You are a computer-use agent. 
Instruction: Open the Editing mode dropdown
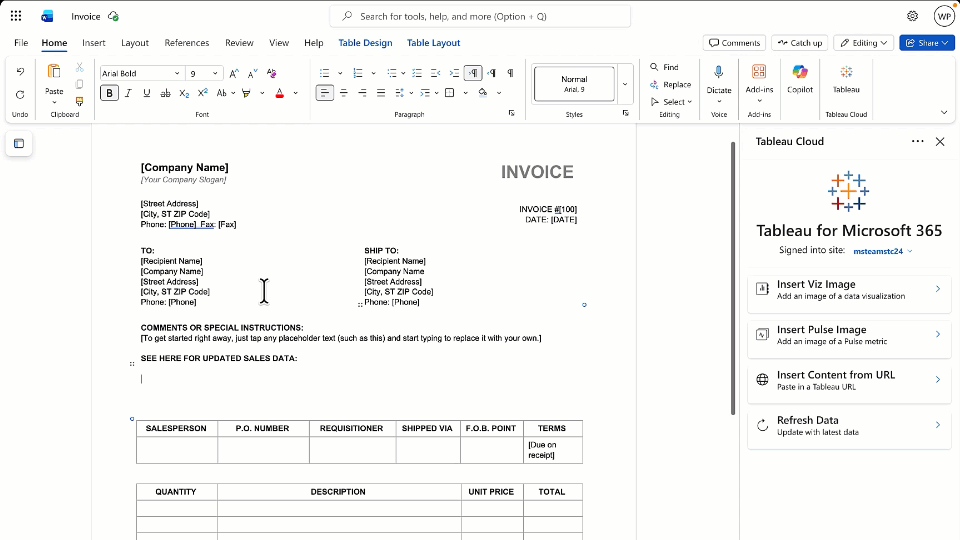[x=863, y=43]
